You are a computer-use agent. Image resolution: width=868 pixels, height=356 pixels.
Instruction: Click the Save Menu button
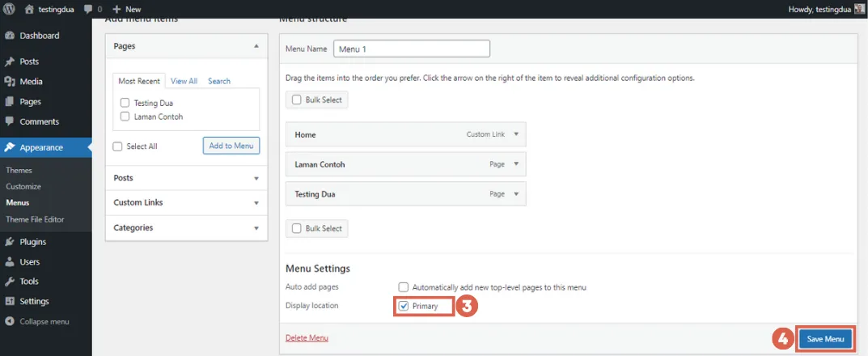point(825,339)
